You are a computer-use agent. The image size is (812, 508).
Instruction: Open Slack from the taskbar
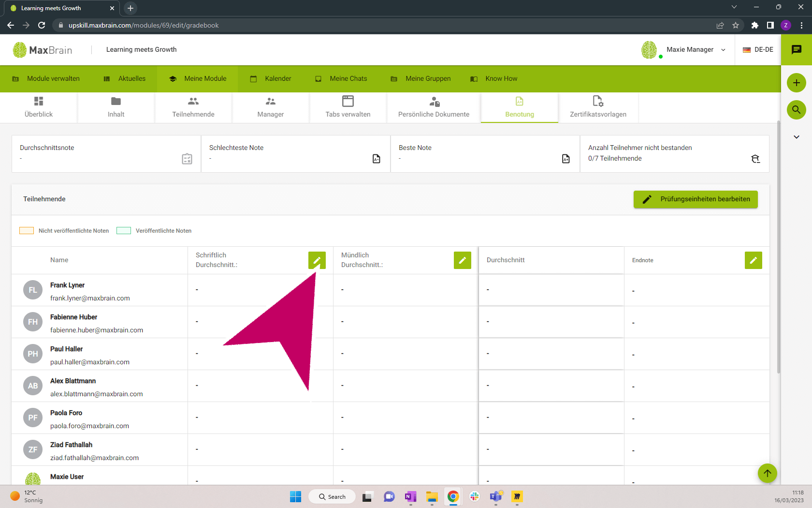pos(475,497)
